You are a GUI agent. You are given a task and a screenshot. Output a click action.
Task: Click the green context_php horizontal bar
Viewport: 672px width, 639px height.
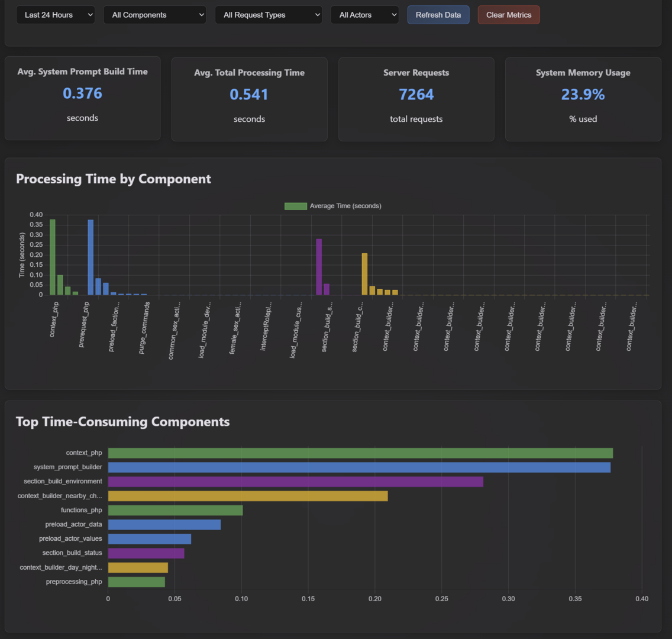[x=360, y=453]
